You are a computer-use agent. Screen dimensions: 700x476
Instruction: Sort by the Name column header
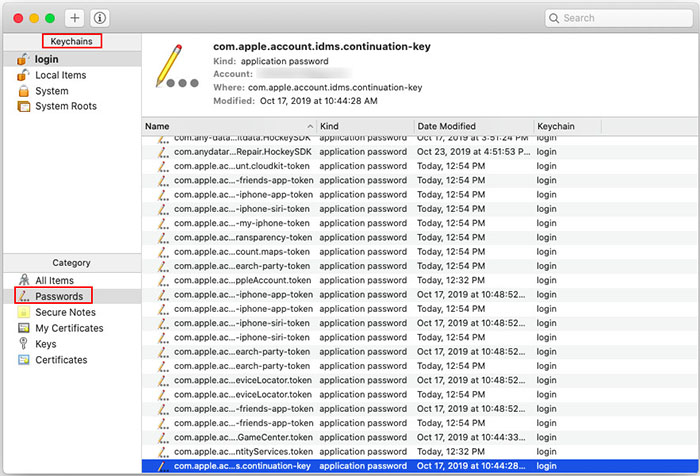coord(229,126)
